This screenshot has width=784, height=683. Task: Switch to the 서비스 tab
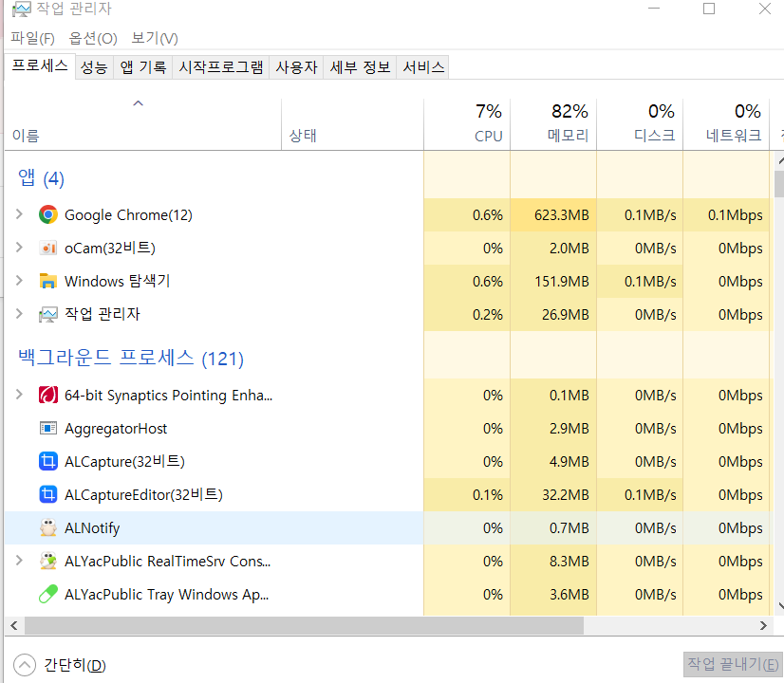click(423, 67)
